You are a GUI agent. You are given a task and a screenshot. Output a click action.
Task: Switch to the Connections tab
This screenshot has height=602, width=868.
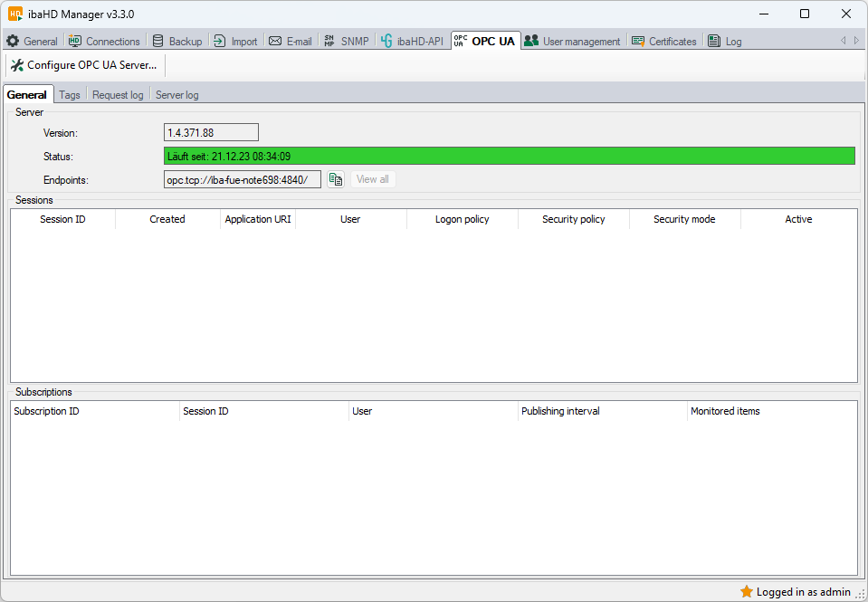click(104, 41)
